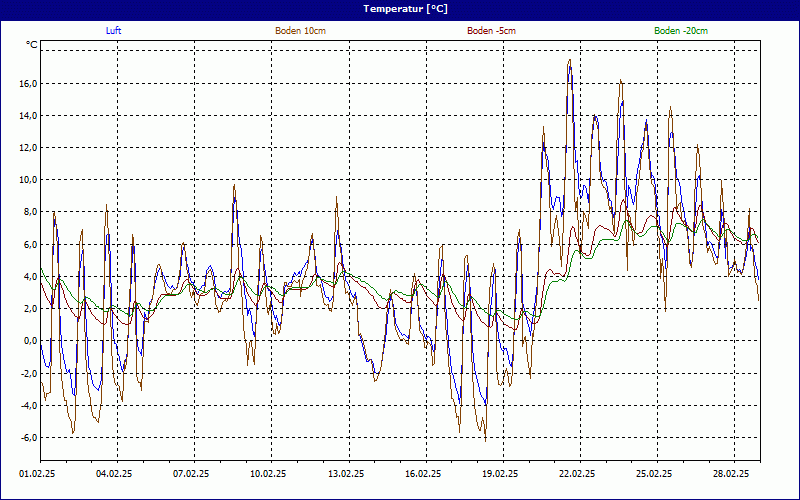Click the y-axis value '6,0'

(x=30, y=244)
